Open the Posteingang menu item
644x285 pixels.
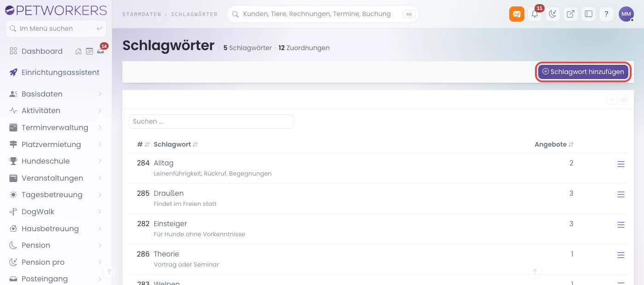(56, 279)
